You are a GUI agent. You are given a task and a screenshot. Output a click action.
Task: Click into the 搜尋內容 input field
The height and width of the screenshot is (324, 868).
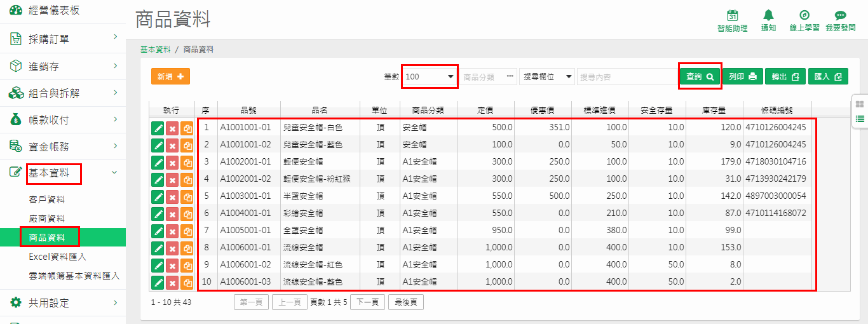point(627,76)
